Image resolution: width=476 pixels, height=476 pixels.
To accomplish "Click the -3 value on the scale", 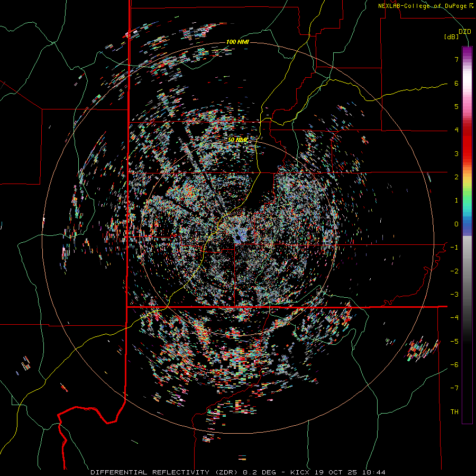I will pyautogui.click(x=454, y=294).
